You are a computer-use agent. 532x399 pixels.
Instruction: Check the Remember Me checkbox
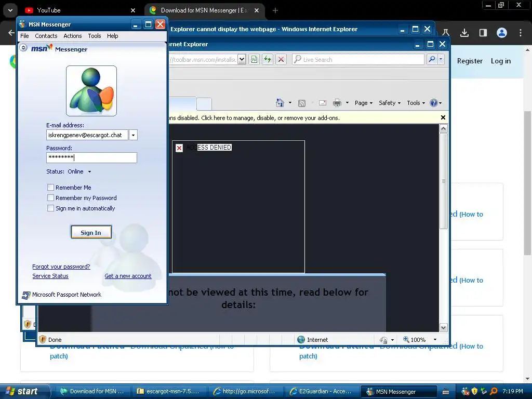[x=50, y=187]
